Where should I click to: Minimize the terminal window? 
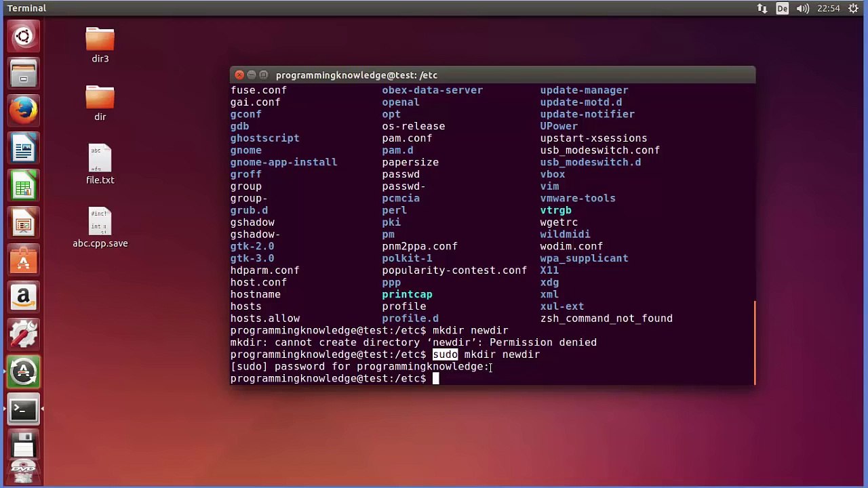(252, 75)
